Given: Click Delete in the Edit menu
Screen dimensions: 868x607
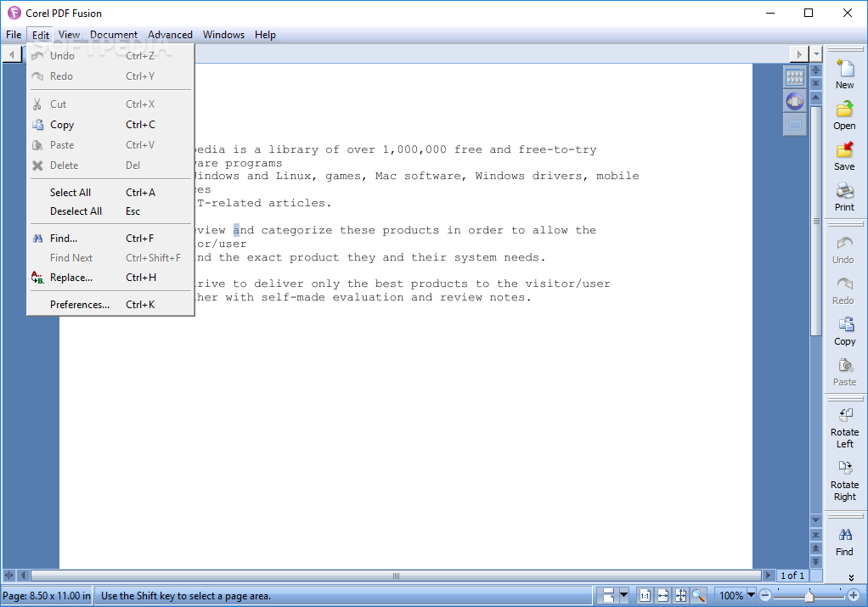Looking at the screenshot, I should (110, 166).
